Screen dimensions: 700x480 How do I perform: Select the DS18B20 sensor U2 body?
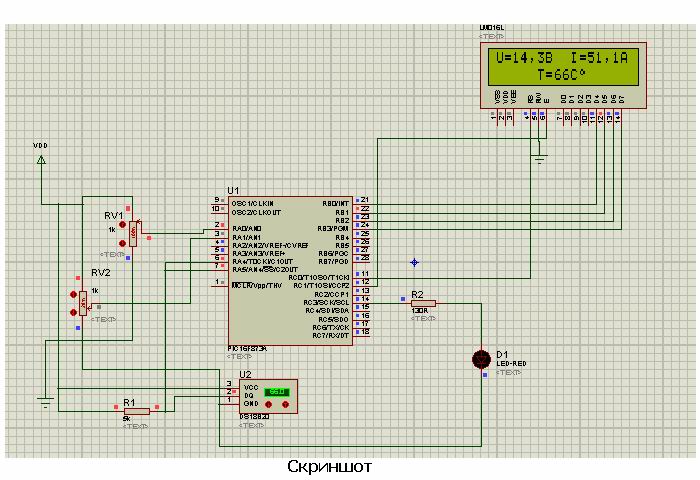(x=268, y=397)
